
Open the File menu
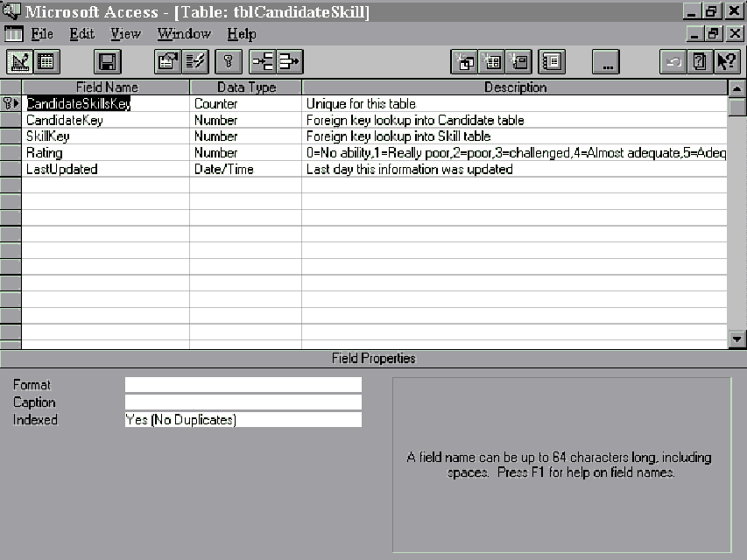tap(41, 34)
